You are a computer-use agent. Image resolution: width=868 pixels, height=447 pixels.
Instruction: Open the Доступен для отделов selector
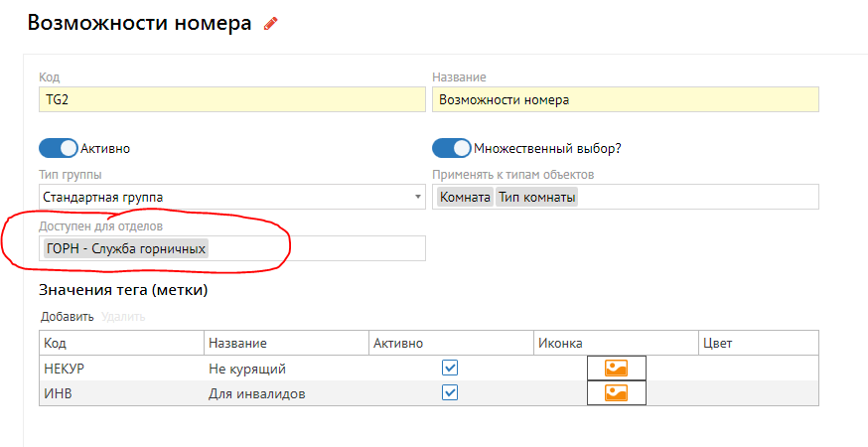pos(318,248)
